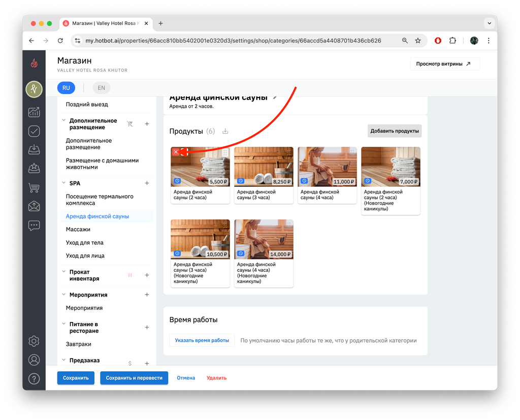Collapse the Прокат инвентаря category
This screenshot has height=420, width=520.
[x=64, y=272]
